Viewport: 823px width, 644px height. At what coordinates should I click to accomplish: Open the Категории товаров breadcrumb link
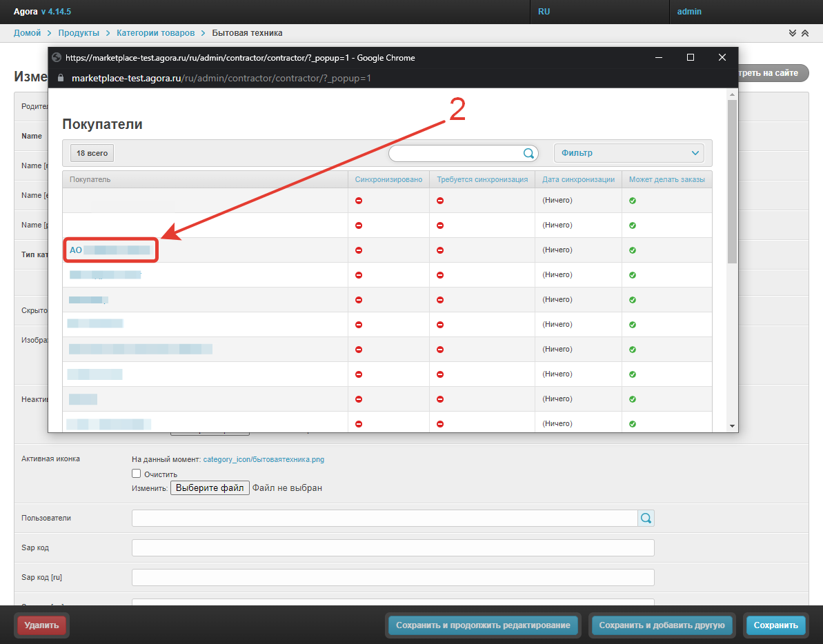tap(155, 33)
